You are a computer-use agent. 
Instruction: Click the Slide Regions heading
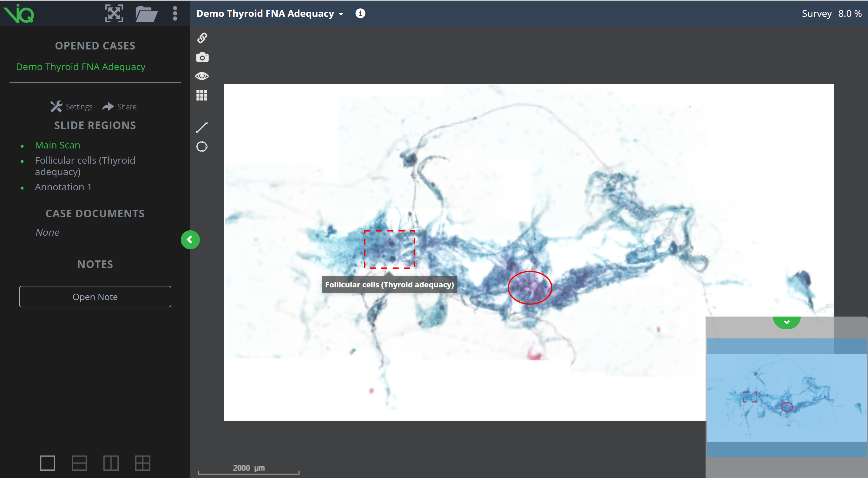[x=95, y=126]
